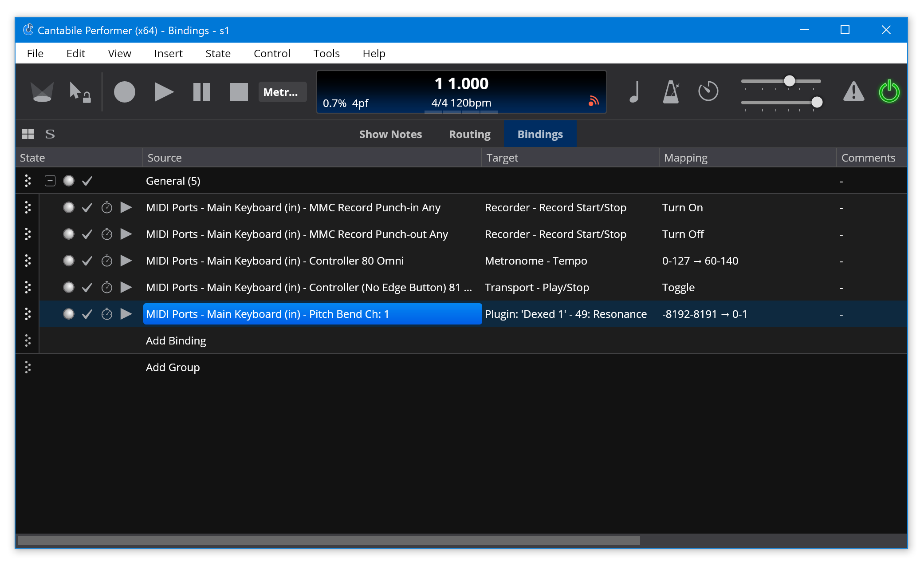Image resolution: width=924 pixels, height=566 pixels.
Task: Click the drag handle of Add Group row
Action: (x=28, y=367)
